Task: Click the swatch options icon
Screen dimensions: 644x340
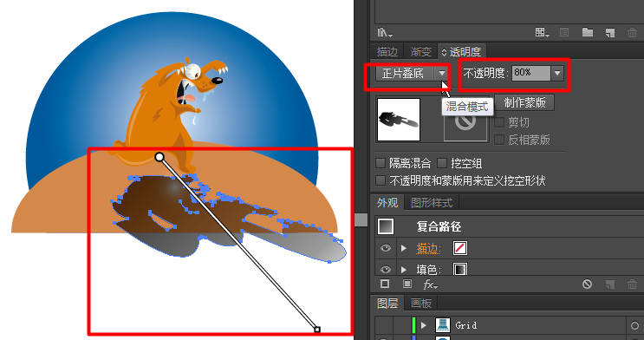Action: click(x=565, y=32)
